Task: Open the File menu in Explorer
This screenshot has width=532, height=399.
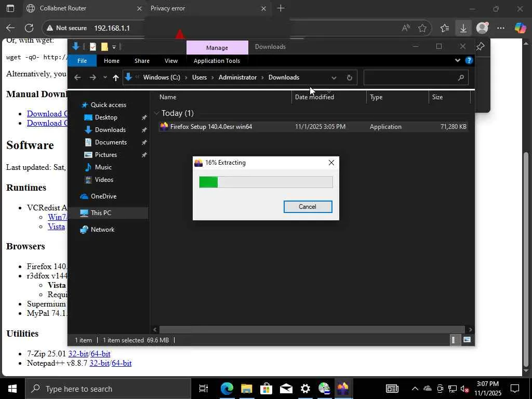Action: [x=82, y=61]
